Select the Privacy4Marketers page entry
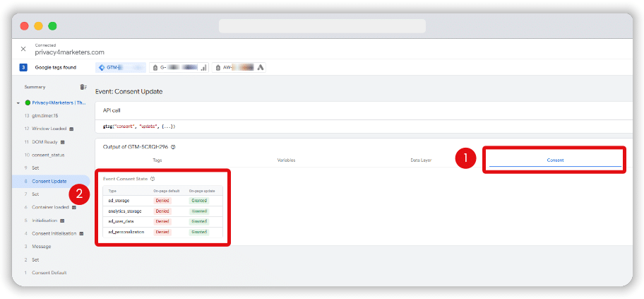644x299 pixels. (x=59, y=102)
